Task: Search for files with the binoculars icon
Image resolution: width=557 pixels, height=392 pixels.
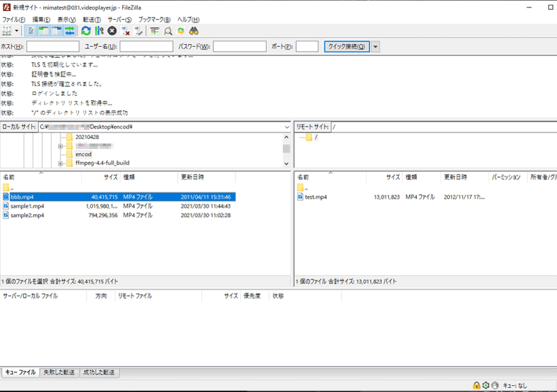Action: click(194, 31)
